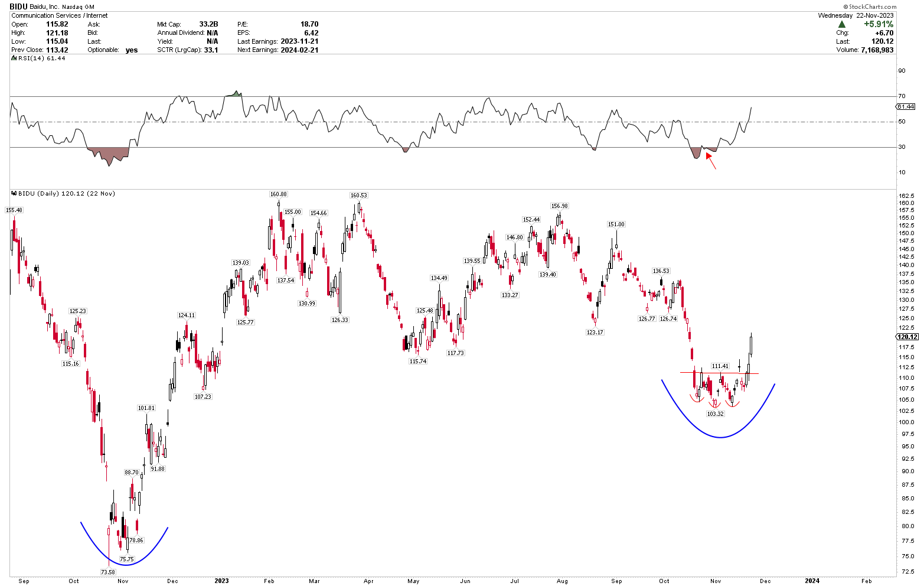The height and width of the screenshot is (586, 924).
Task: Click the 61.44 RSI value tag on right axis
Action: (906, 106)
